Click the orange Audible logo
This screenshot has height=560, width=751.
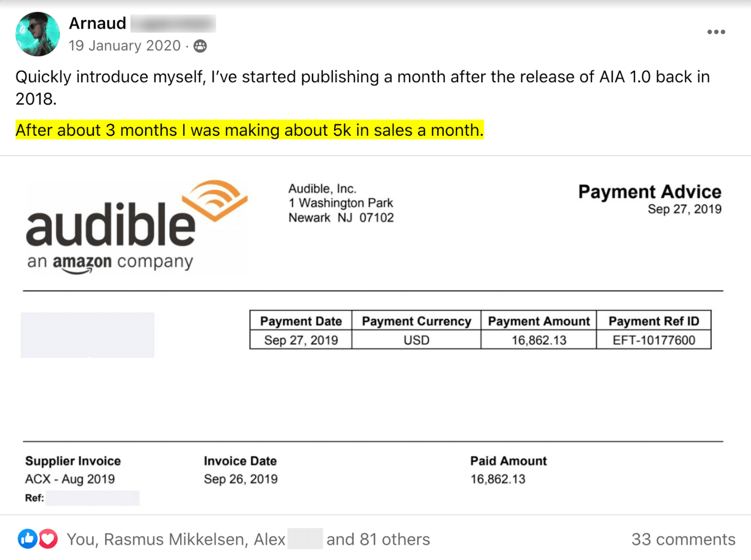coord(137,227)
